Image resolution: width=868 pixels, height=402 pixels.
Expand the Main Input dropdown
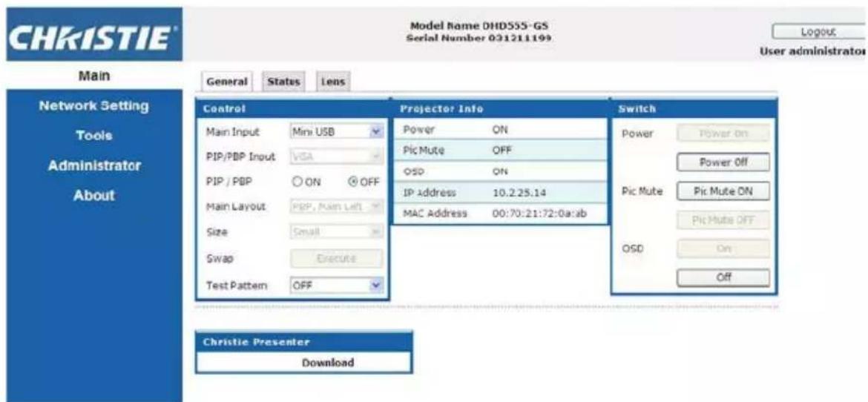(337, 132)
